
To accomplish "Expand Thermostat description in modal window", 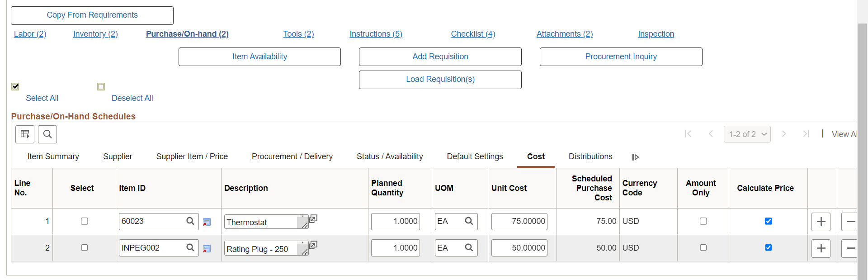I will (x=313, y=219).
